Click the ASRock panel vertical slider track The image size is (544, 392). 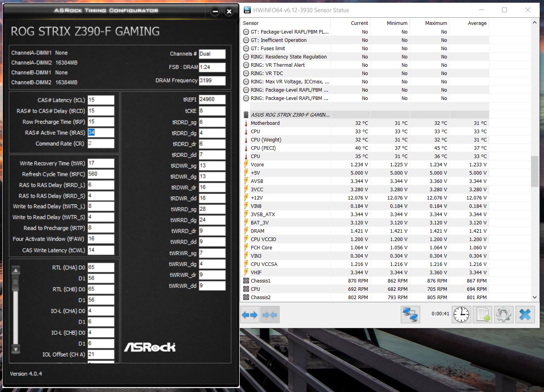[16, 310]
